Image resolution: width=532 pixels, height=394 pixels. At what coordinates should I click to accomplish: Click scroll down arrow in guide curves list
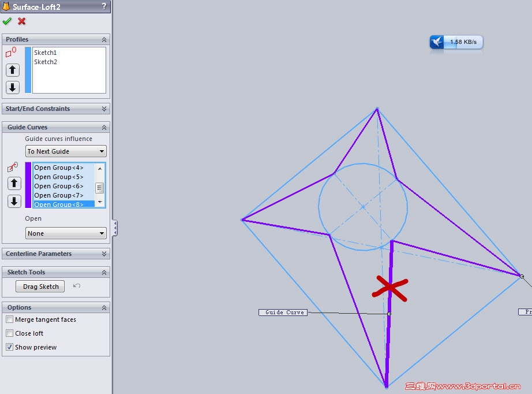point(100,202)
